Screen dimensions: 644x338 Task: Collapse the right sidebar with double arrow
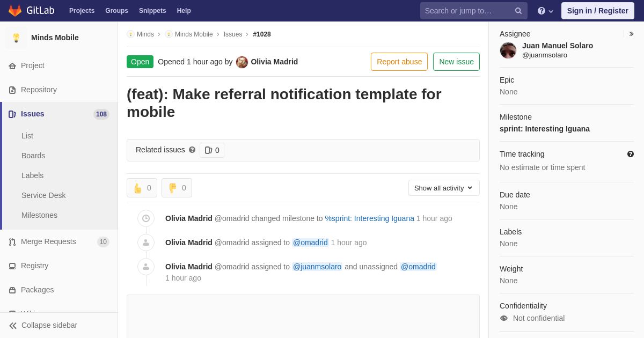click(x=631, y=34)
